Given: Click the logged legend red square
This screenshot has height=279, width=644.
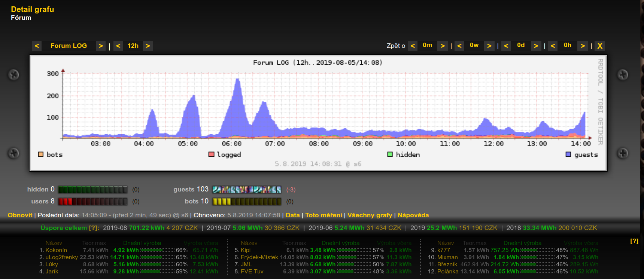Looking at the screenshot, I should click(x=211, y=154).
